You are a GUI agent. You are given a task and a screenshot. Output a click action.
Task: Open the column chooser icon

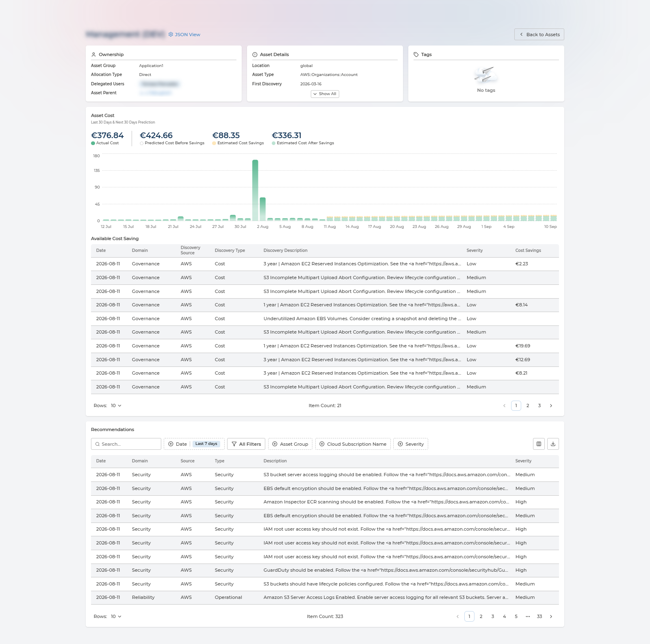pyautogui.click(x=539, y=444)
